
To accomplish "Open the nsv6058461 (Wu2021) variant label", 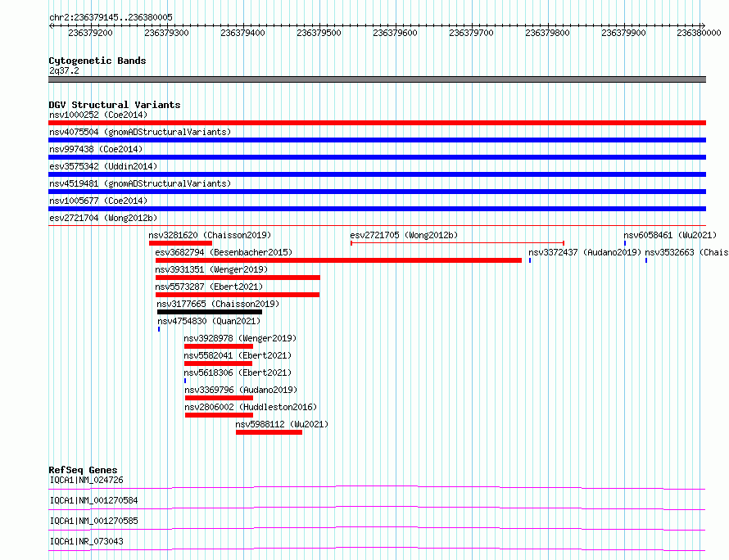I will (x=670, y=235).
